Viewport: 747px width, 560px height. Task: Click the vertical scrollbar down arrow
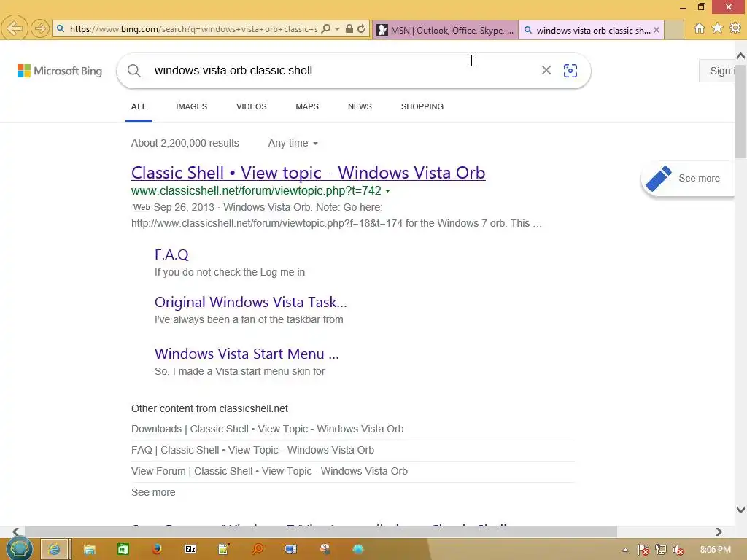(x=741, y=510)
